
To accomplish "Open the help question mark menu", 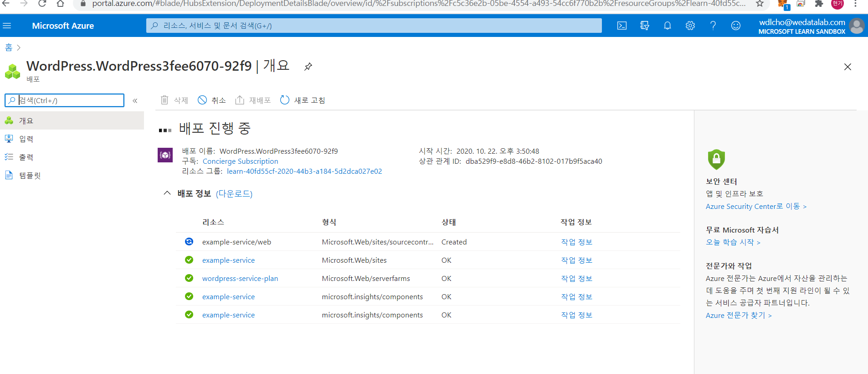I will (x=713, y=26).
